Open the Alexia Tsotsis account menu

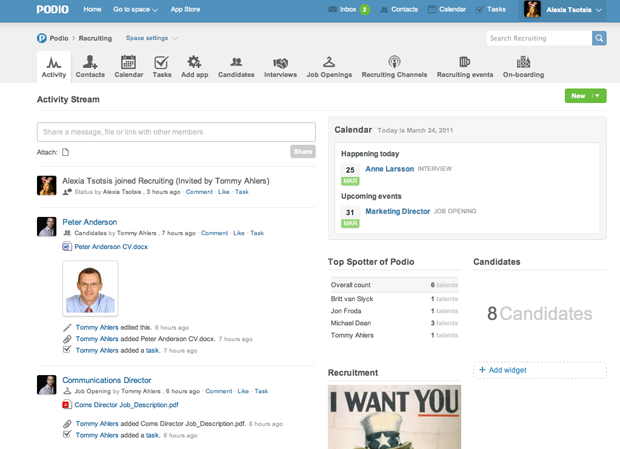coord(564,9)
